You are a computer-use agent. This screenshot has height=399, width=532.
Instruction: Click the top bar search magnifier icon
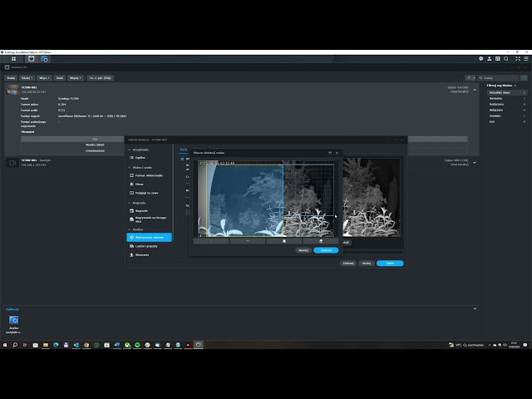tap(506, 59)
